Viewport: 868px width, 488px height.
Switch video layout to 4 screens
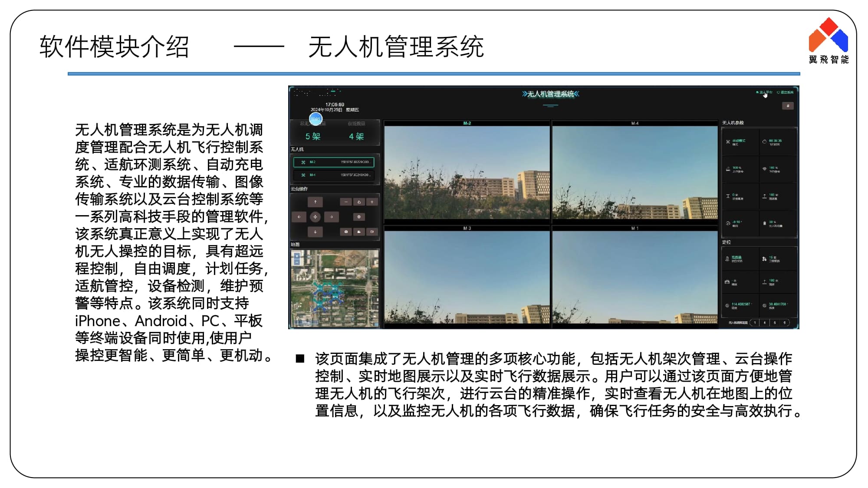765,323
